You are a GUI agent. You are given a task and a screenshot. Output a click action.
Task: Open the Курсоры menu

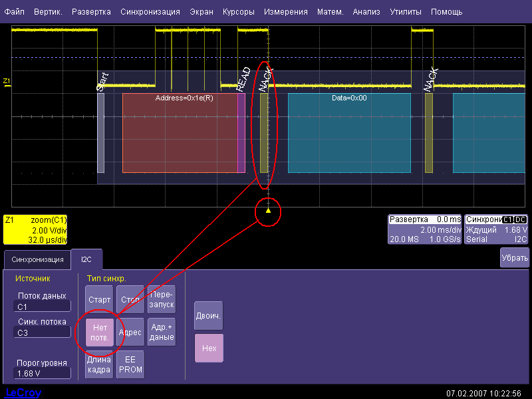[239, 12]
